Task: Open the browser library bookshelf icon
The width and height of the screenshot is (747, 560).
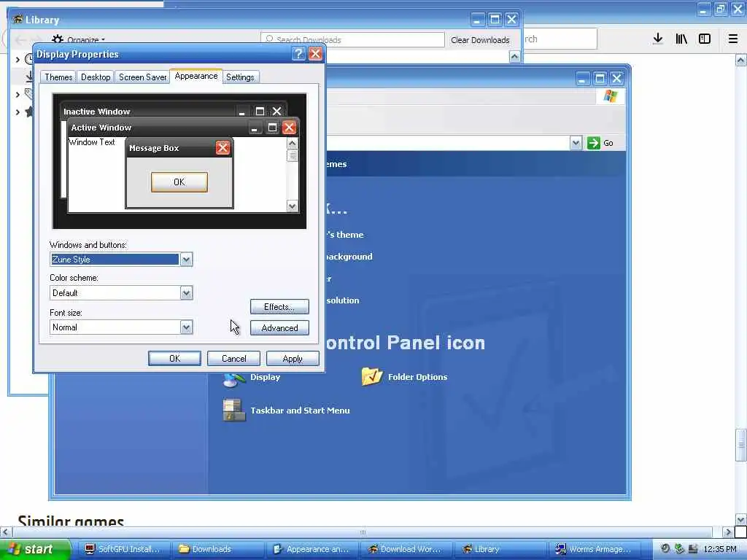Action: tap(681, 39)
